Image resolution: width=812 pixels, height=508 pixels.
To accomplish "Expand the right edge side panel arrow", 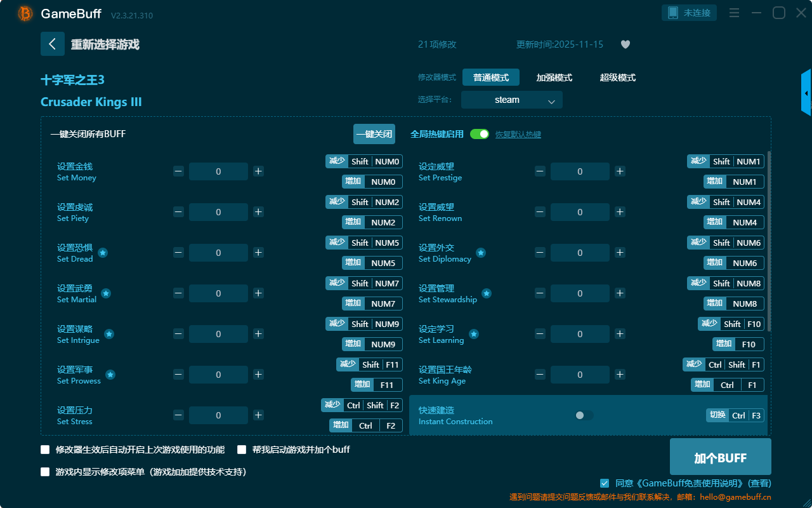I will click(x=806, y=93).
